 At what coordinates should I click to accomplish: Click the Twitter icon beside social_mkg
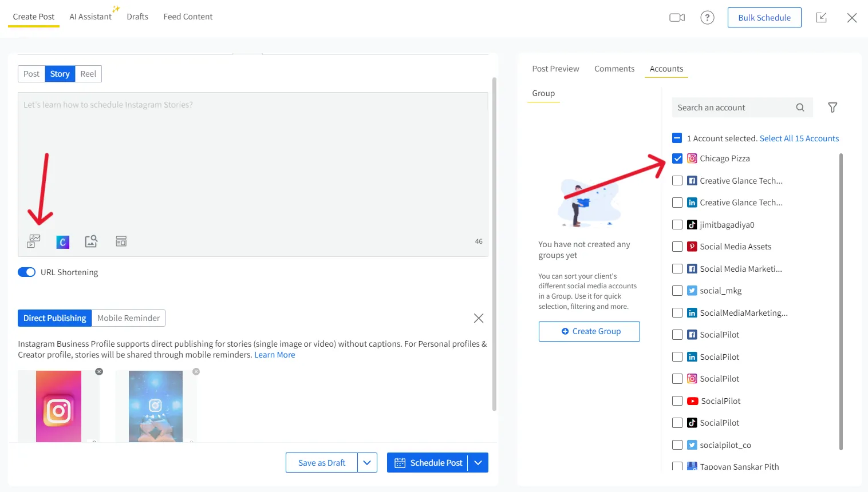pyautogui.click(x=692, y=291)
